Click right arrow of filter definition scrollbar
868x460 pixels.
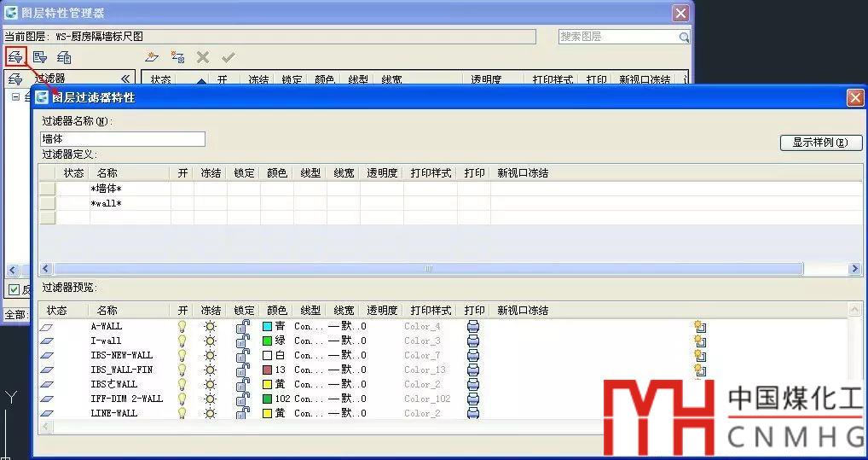854,269
